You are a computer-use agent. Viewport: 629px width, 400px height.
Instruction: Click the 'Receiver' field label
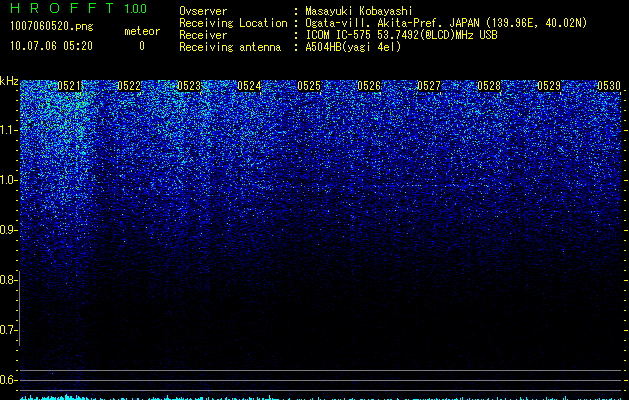pyautogui.click(x=203, y=35)
